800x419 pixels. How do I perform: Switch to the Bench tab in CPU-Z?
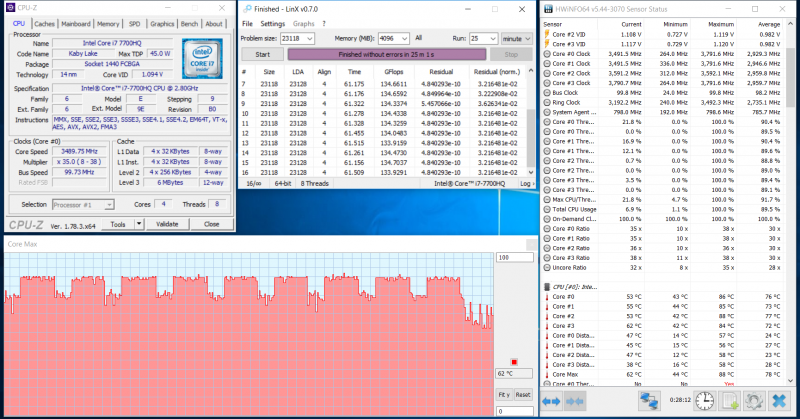pos(189,24)
